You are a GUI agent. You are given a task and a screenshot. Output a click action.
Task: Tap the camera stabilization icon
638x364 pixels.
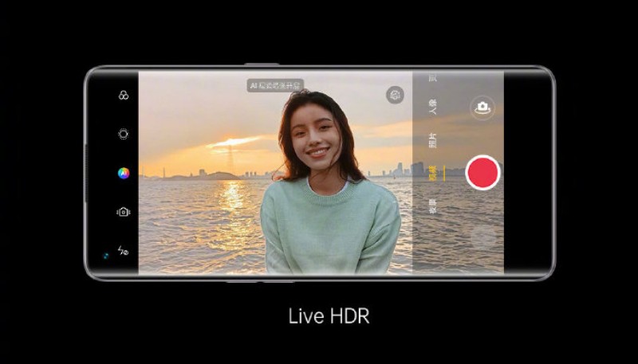pyautogui.click(x=124, y=212)
